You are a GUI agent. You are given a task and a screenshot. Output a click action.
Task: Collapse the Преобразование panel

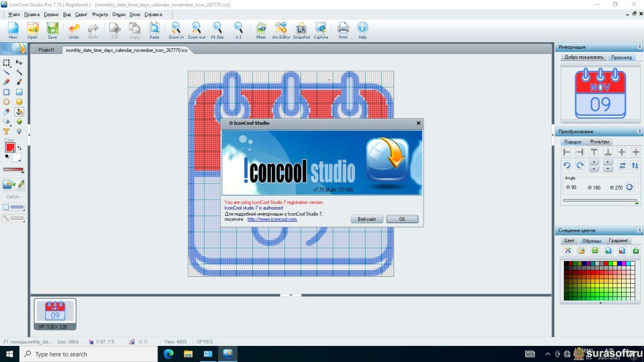[639, 132]
